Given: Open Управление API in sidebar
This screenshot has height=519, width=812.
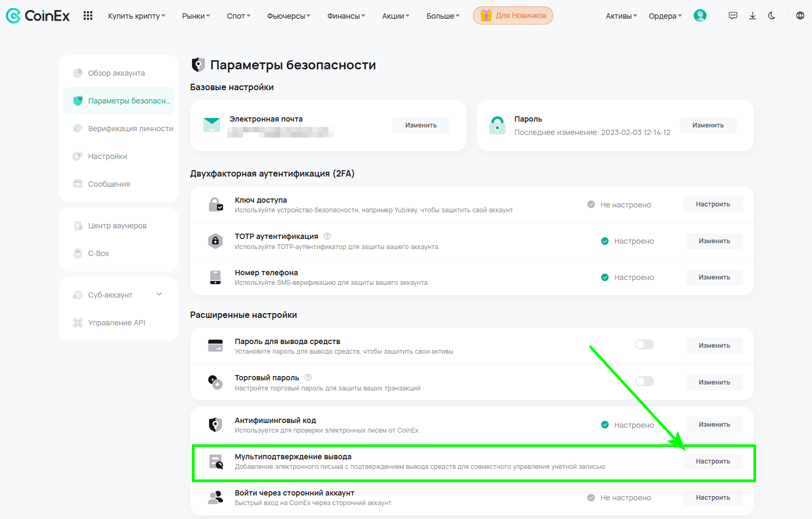Looking at the screenshot, I should click(116, 323).
